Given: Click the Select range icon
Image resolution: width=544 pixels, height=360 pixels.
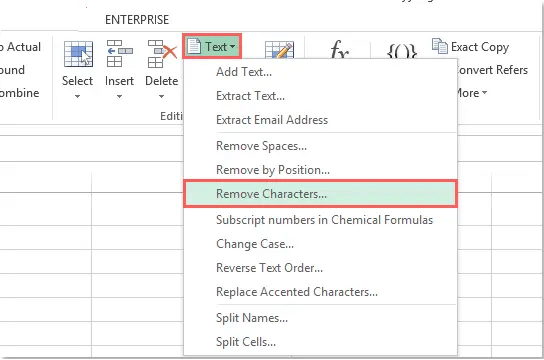Looking at the screenshot, I should 78,54.
